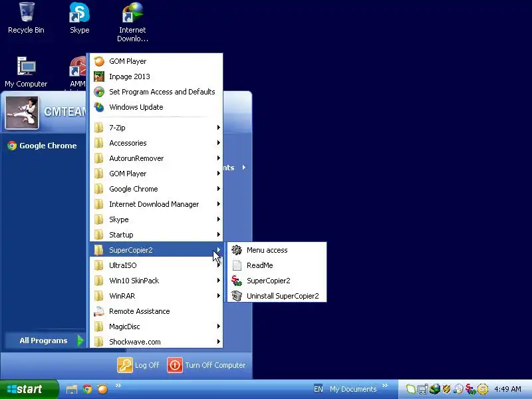
Task: Expand the Win10 SkinPack submenu arrow
Action: click(x=219, y=281)
